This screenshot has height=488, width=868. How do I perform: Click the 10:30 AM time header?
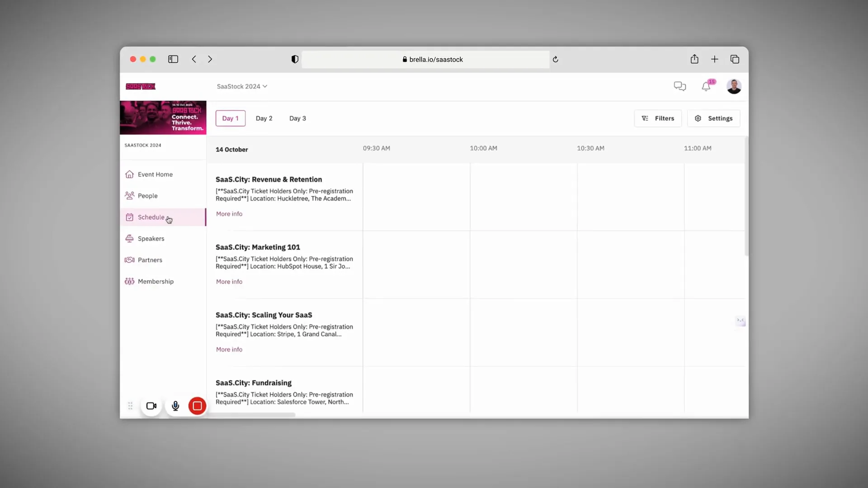[590, 148]
